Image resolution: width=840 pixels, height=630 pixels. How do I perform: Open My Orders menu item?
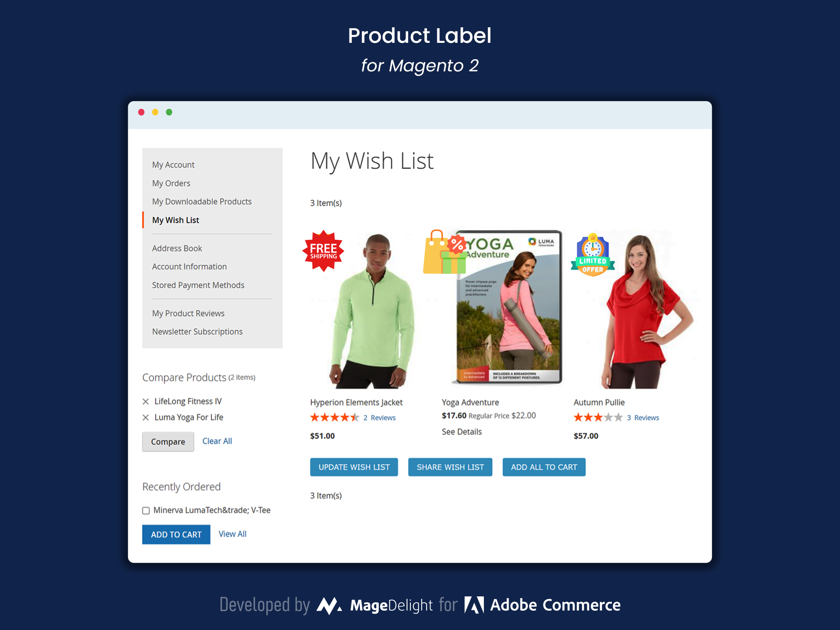tap(171, 183)
